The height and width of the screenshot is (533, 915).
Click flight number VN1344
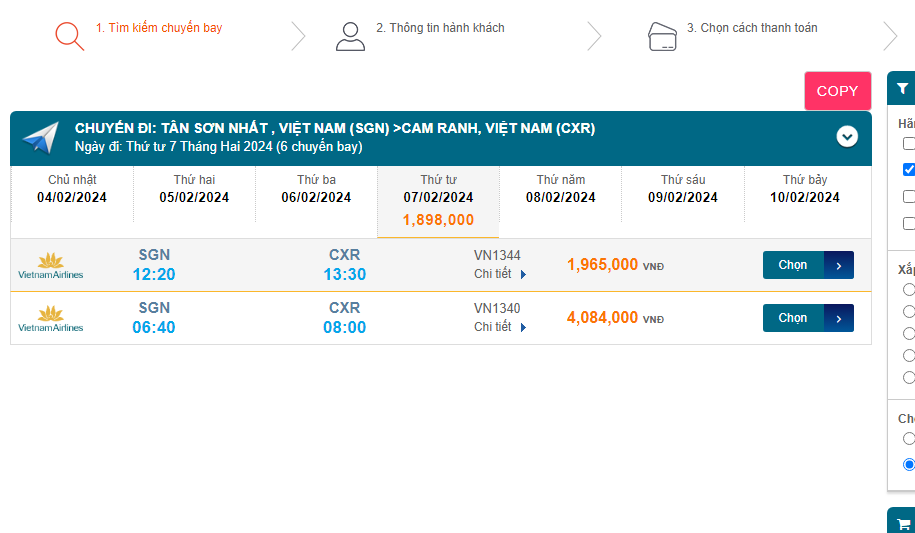coord(497,255)
